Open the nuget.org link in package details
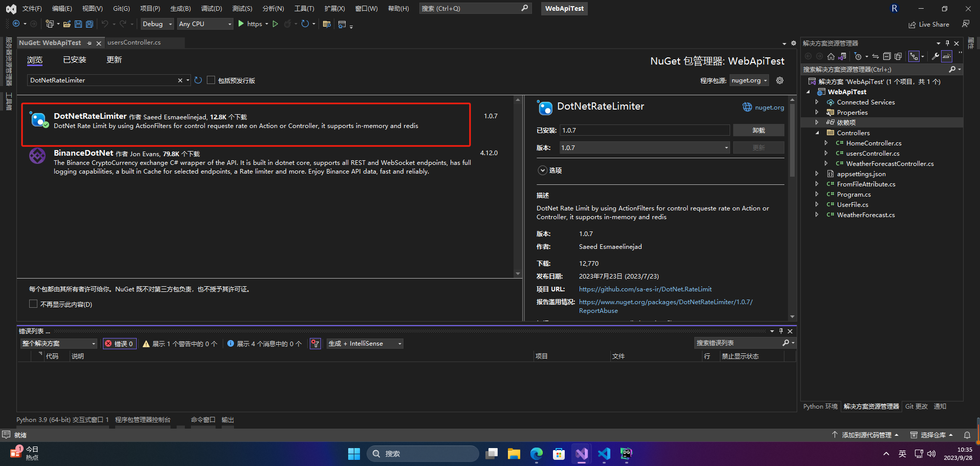Screen dimensions: 980x466 click(x=769, y=108)
